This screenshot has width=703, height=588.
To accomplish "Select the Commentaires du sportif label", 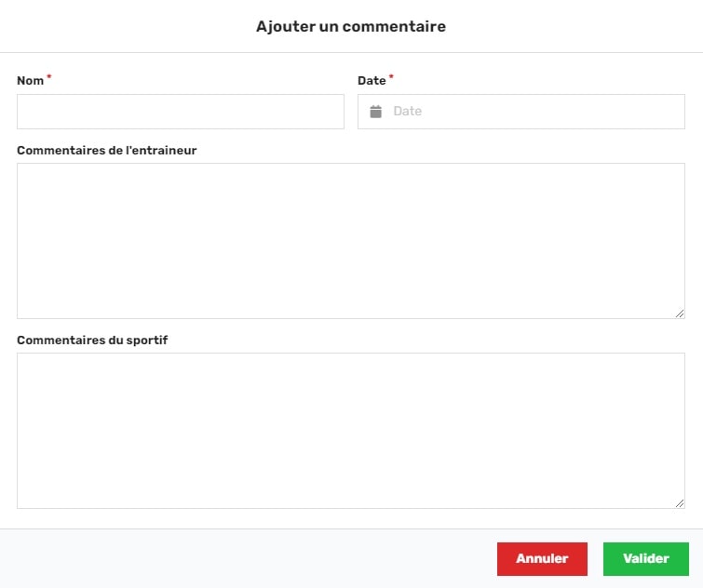I will click(92, 340).
